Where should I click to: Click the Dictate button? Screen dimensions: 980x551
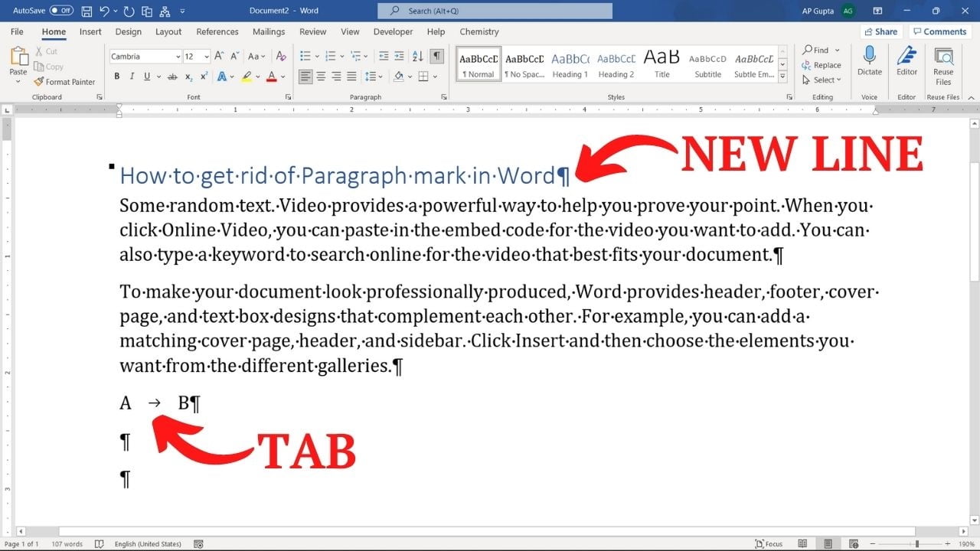869,61
